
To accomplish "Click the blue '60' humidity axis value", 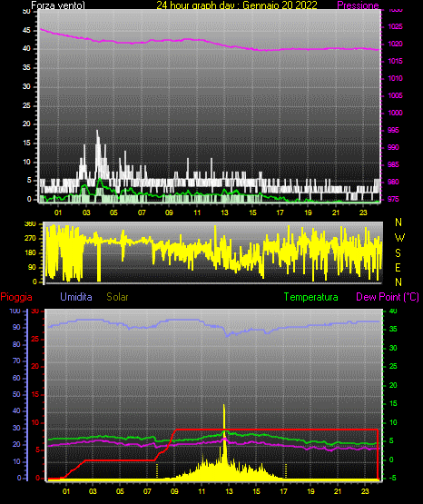I will tap(16, 378).
